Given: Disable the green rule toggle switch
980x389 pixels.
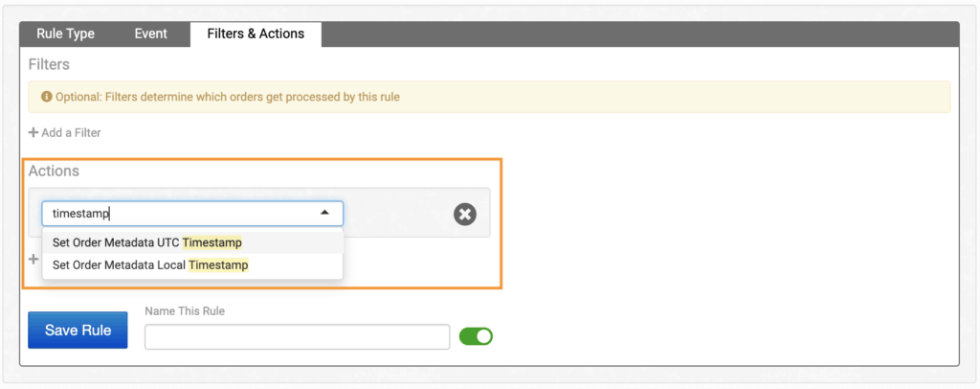Looking at the screenshot, I should coord(476,336).
